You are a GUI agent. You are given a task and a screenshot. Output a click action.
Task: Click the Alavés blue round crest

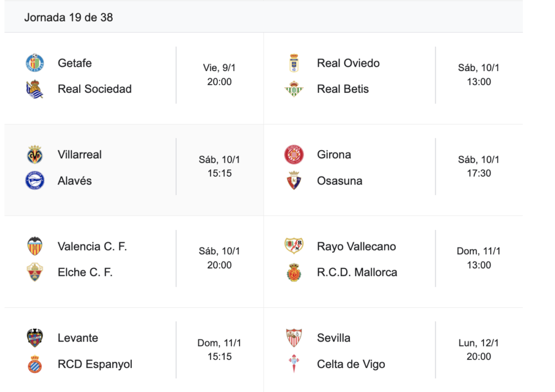coord(35,181)
